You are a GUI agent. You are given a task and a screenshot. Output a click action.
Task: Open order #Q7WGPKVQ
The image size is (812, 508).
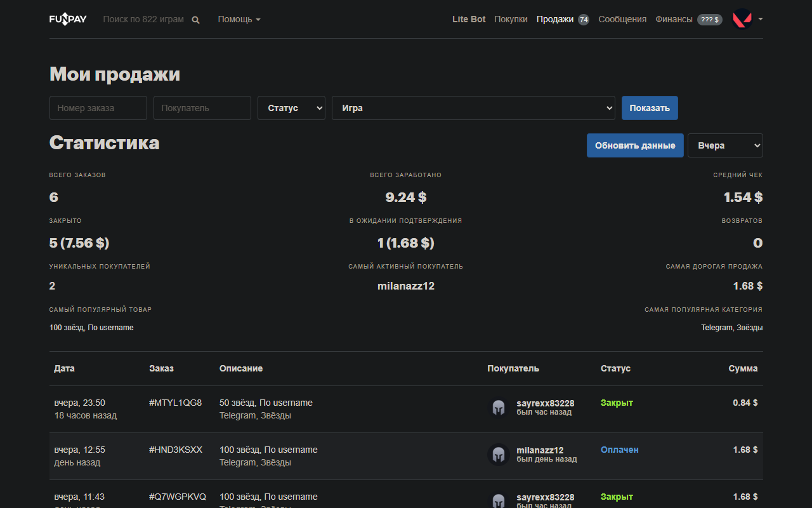click(178, 497)
